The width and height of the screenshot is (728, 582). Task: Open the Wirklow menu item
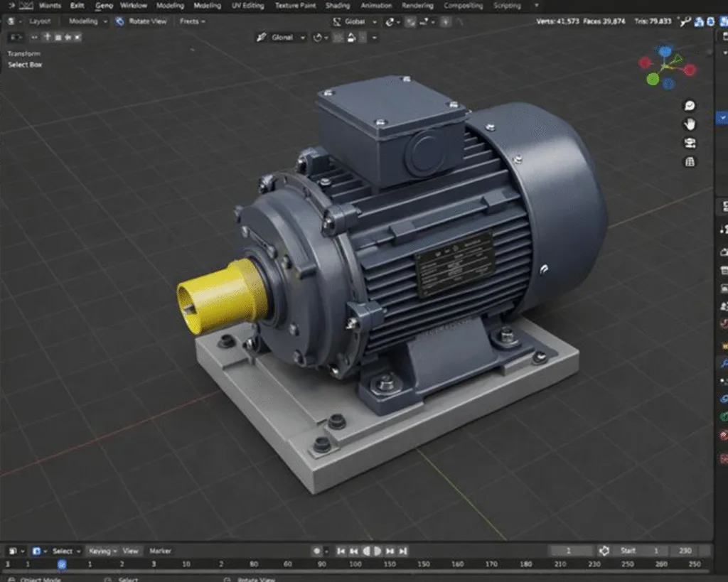(133, 6)
